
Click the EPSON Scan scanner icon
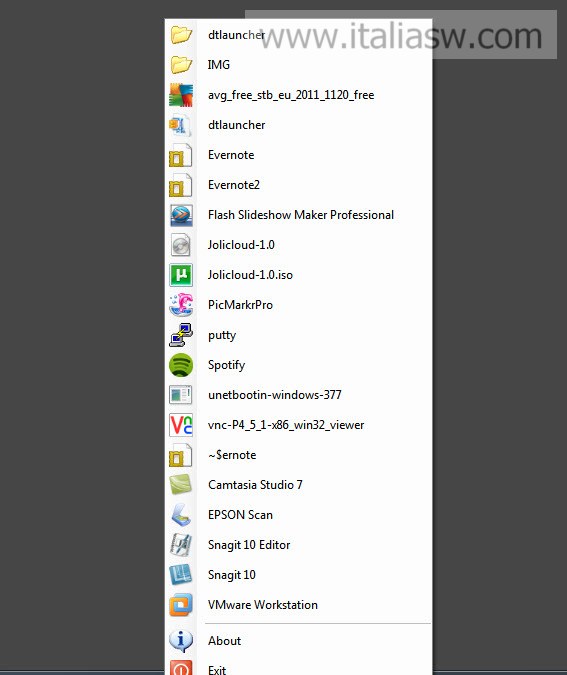click(181, 515)
